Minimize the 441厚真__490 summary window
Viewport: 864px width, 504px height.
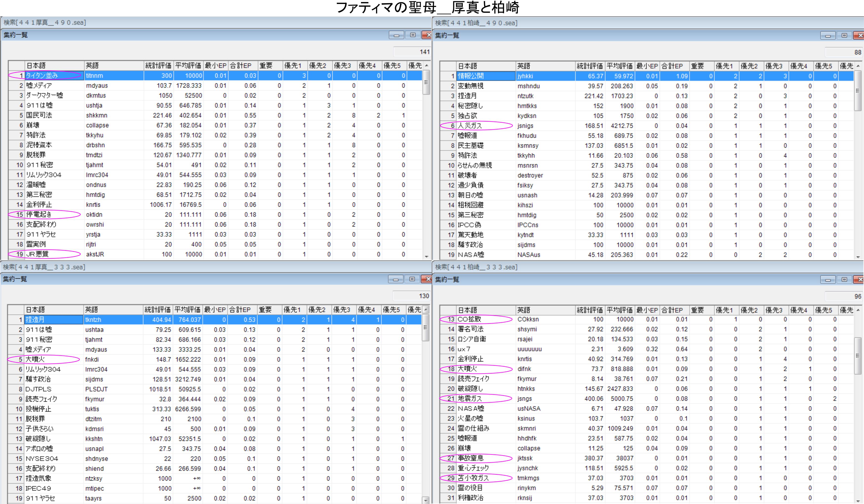pos(396,35)
